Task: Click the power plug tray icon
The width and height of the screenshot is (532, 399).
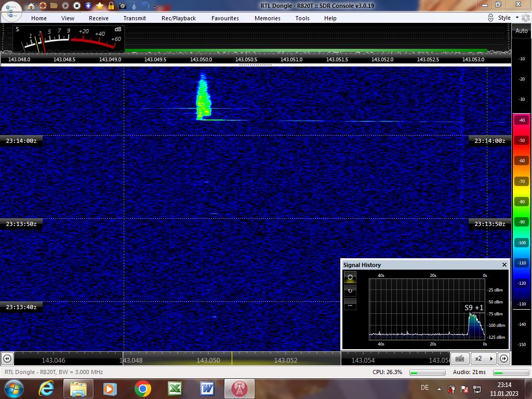Action: [451, 389]
